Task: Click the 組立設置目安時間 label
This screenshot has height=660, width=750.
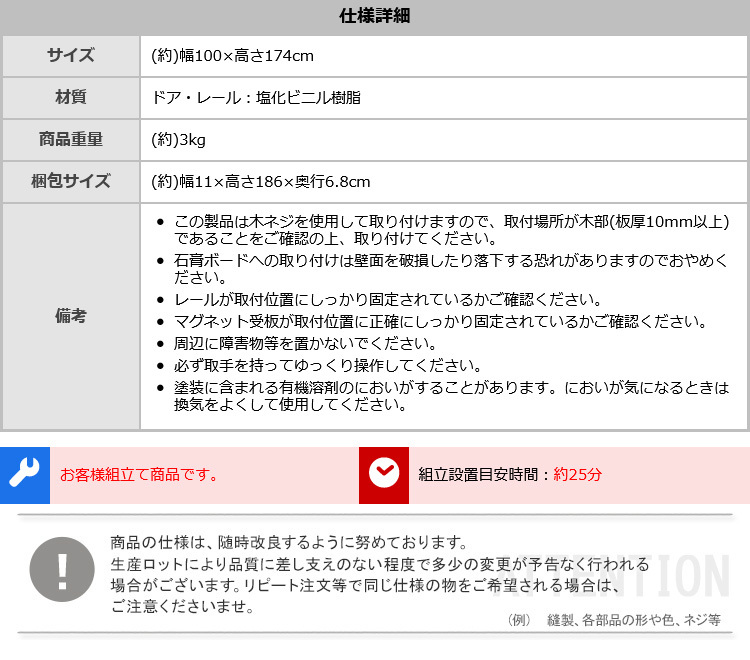Action: [479, 475]
